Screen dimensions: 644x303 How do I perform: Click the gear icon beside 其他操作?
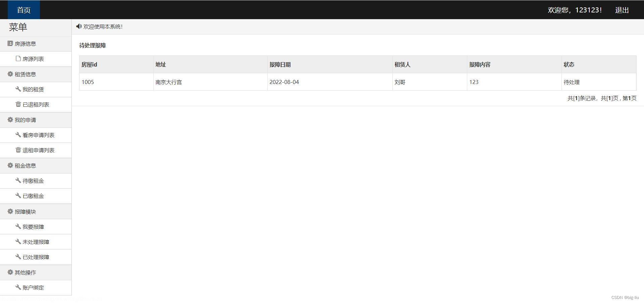(x=10, y=272)
